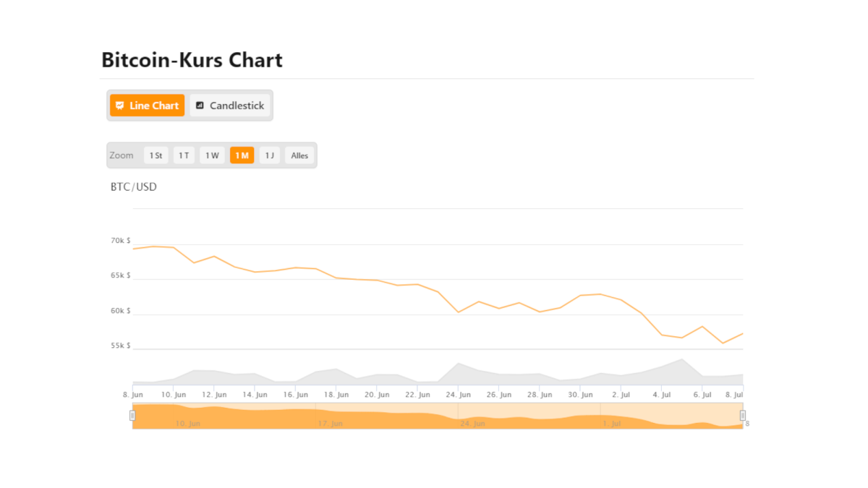Enable the 1 J yearly zoom
The width and height of the screenshot is (868, 488).
(269, 155)
